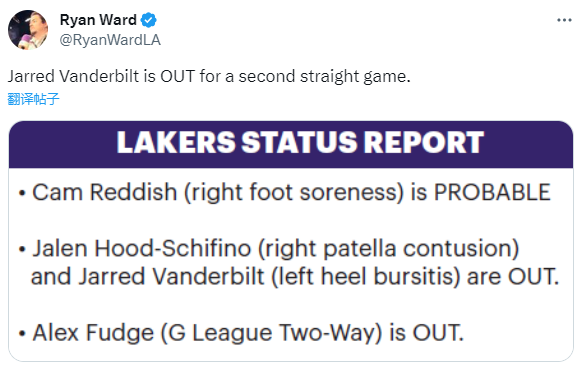This screenshot has height=366, width=582.
Task: Open the Lakers Status Report image
Action: click(x=291, y=241)
